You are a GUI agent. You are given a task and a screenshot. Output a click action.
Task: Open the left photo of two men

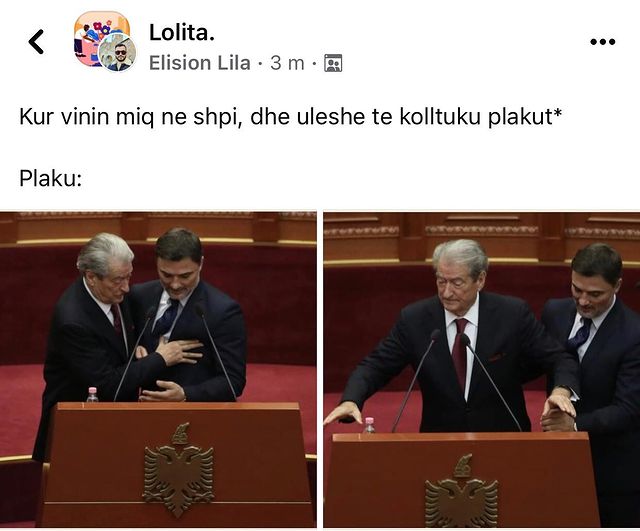[x=158, y=369]
